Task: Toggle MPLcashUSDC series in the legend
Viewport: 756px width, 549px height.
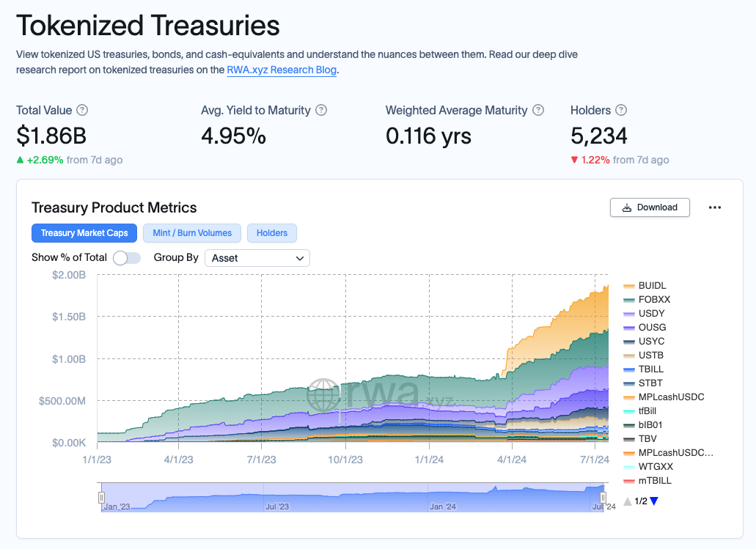Action: click(x=664, y=398)
